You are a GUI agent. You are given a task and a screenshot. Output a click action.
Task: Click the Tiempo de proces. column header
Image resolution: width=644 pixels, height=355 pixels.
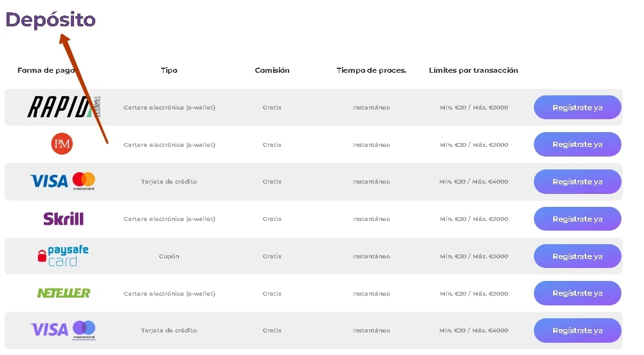coord(372,70)
